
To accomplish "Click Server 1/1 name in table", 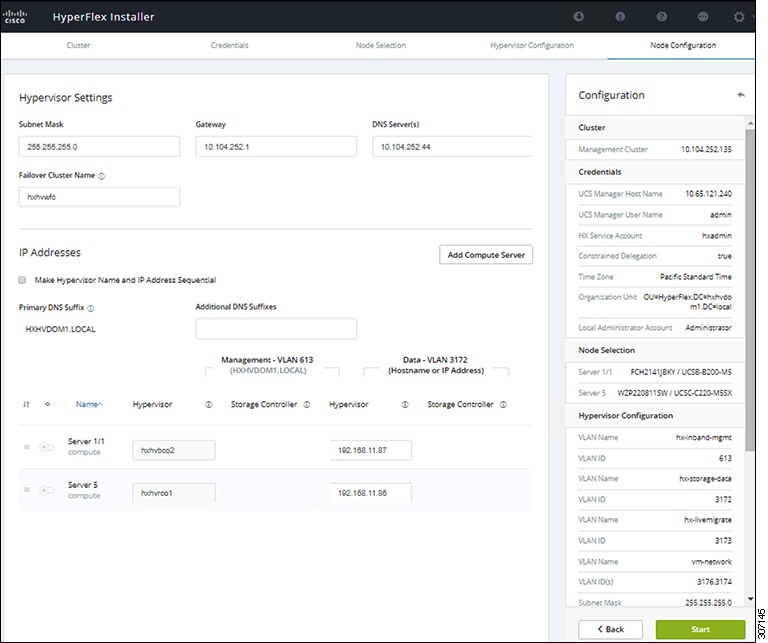I will pos(86,441).
